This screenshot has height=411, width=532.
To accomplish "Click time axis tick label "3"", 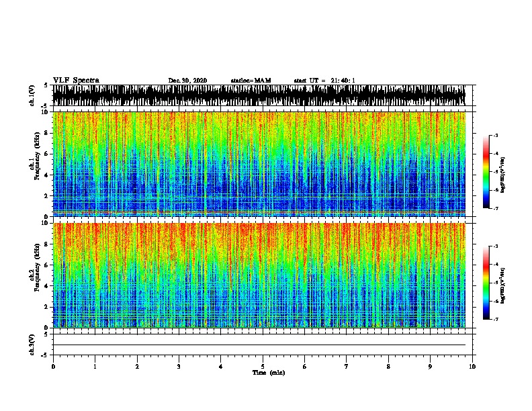I will click(179, 367).
